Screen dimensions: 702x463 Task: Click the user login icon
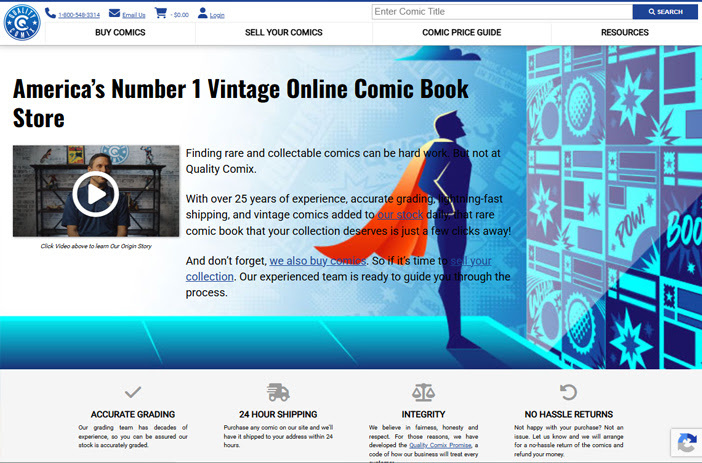203,13
